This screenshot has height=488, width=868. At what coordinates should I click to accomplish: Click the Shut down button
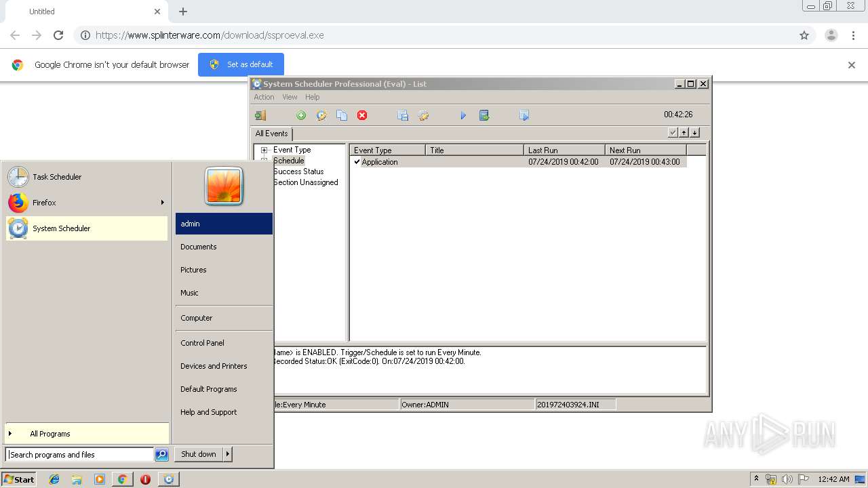(x=199, y=454)
